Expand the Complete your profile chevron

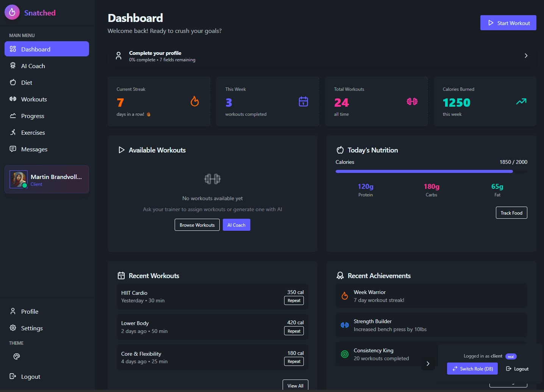point(526,56)
